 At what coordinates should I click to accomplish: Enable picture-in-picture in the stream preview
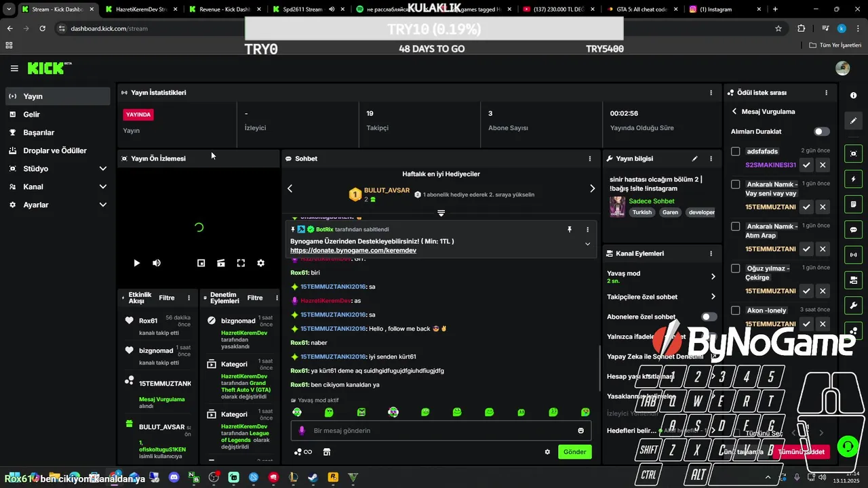coord(201,263)
